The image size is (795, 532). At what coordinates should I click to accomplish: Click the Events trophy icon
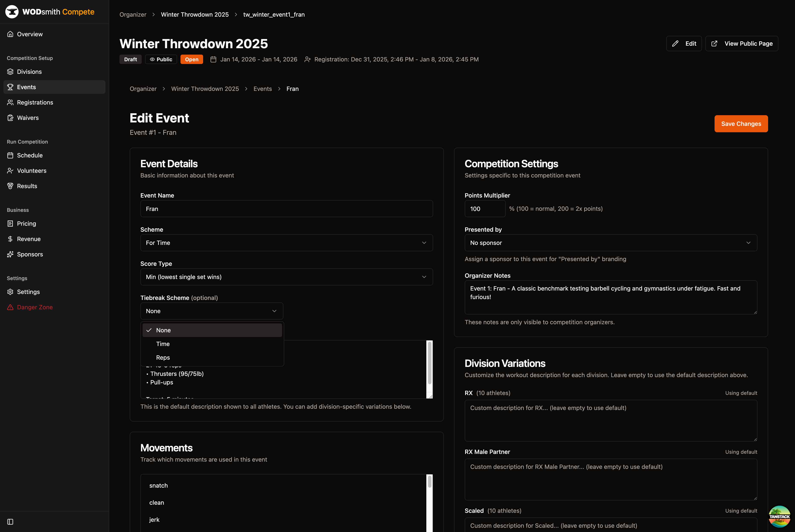10,87
